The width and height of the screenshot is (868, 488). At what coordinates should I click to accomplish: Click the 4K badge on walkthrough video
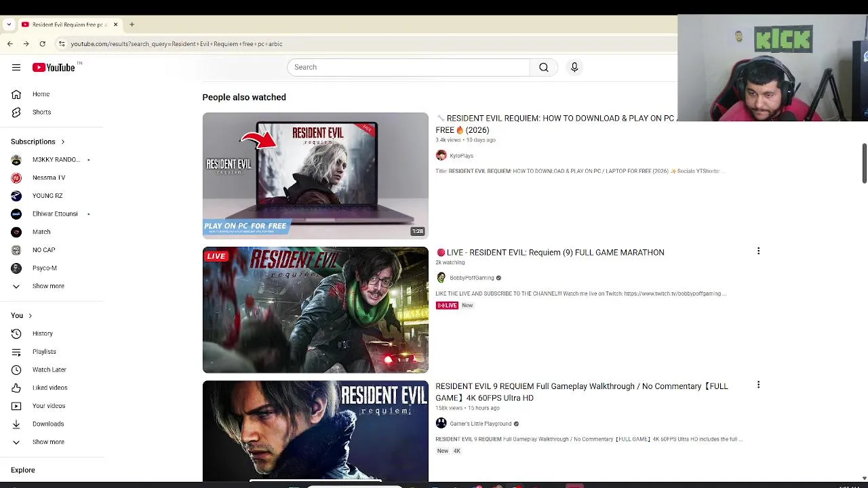457,451
